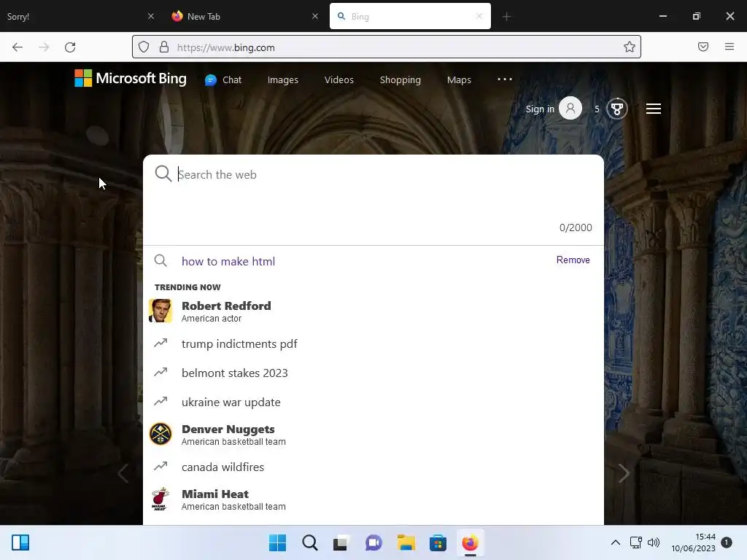Choose 'trump indictments pdf' suggestion
This screenshot has width=747, height=560.
(373, 344)
